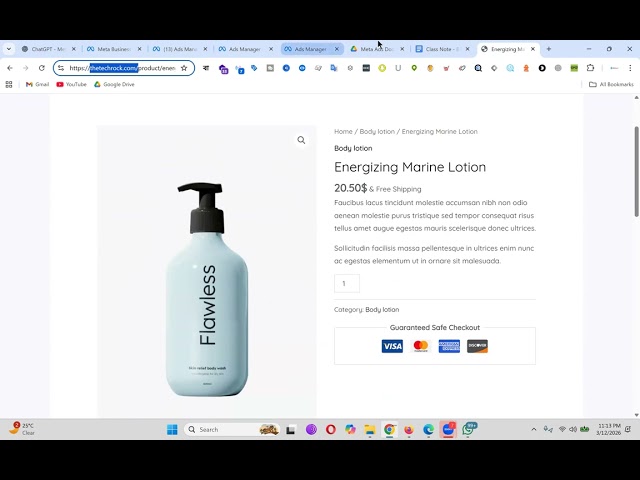Open Windows Start menu
The height and width of the screenshot is (480, 640).
[x=172, y=429]
